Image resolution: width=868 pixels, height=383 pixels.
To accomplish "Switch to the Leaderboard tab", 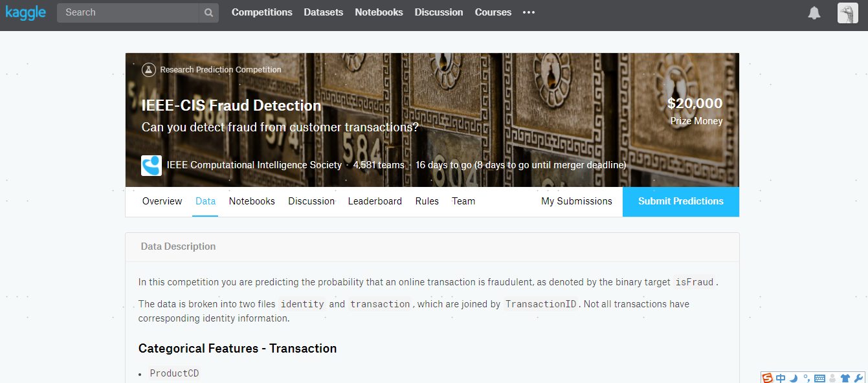I will tap(375, 201).
